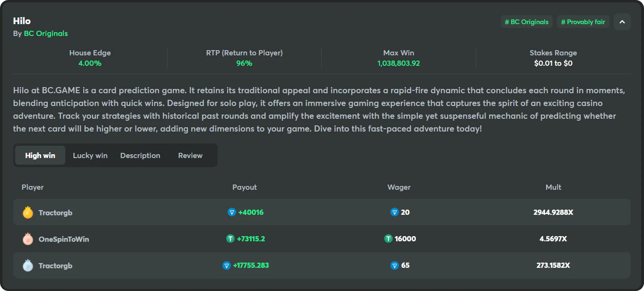
Task: Click the +73115.2 payout amount
Action: click(x=251, y=239)
